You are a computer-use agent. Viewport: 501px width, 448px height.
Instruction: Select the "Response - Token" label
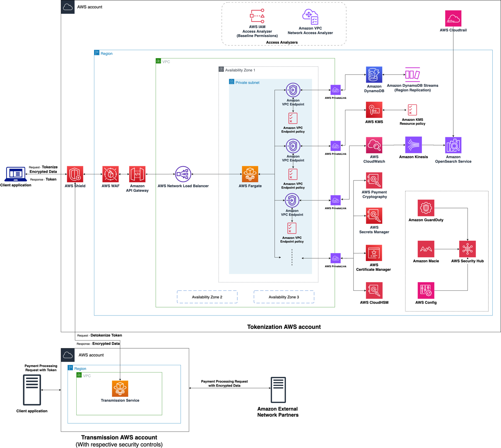click(x=43, y=179)
